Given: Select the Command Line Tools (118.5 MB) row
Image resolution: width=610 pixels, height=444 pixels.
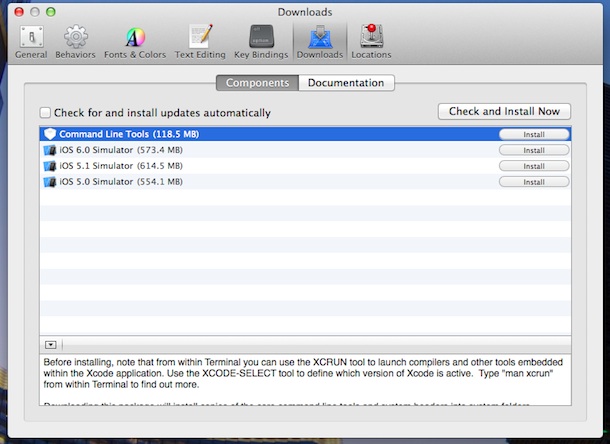Looking at the screenshot, I should [305, 134].
